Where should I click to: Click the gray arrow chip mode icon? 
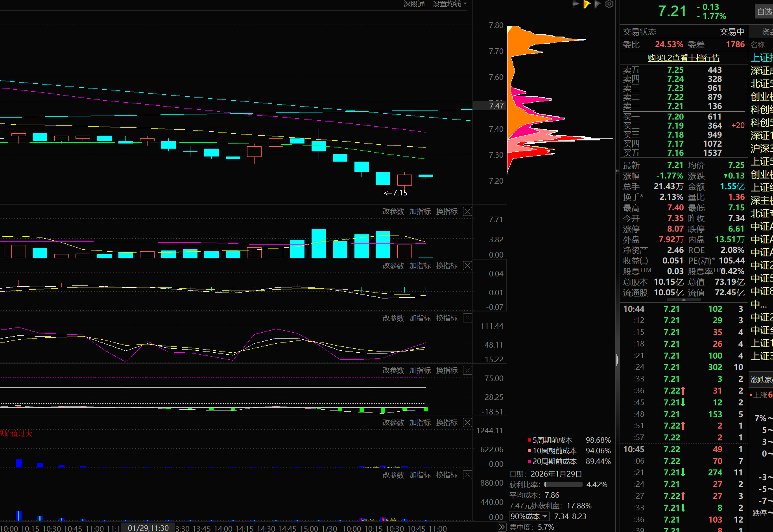[x=598, y=4]
